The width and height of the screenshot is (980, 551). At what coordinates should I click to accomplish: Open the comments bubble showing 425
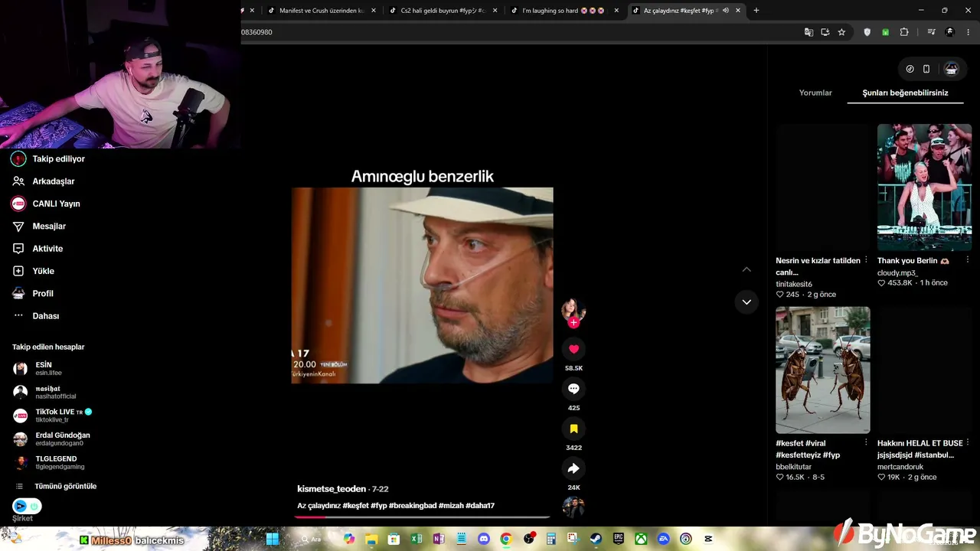[x=573, y=389]
